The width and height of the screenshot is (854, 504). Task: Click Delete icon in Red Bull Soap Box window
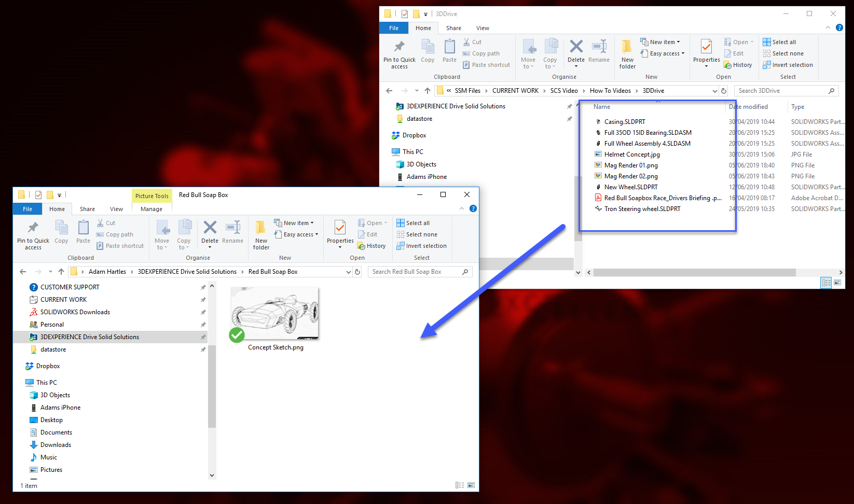(210, 232)
